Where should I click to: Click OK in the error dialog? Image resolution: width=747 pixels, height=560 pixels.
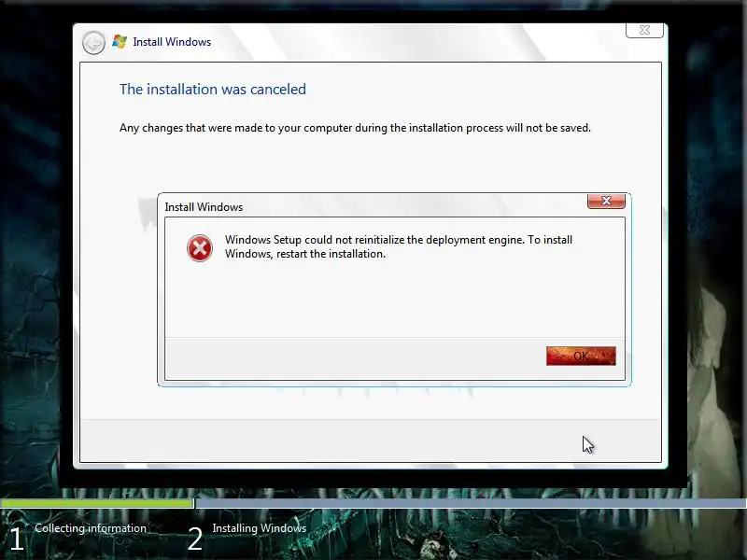click(x=581, y=356)
